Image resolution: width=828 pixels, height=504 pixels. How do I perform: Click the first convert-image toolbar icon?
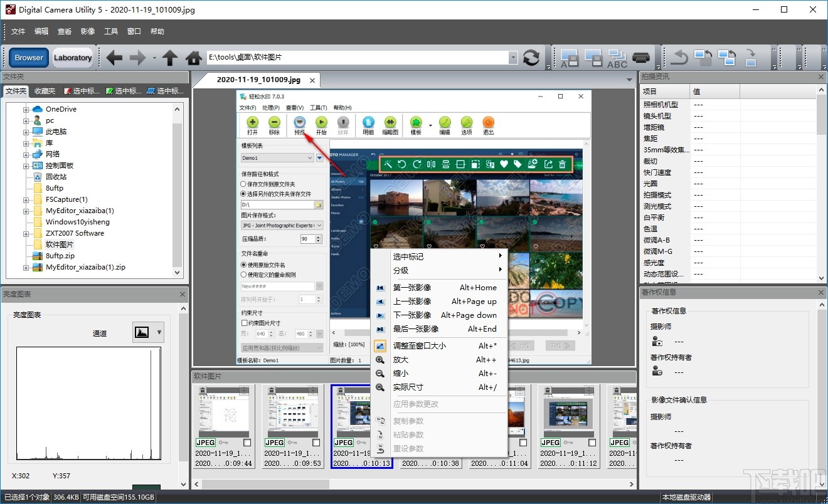tap(570, 58)
